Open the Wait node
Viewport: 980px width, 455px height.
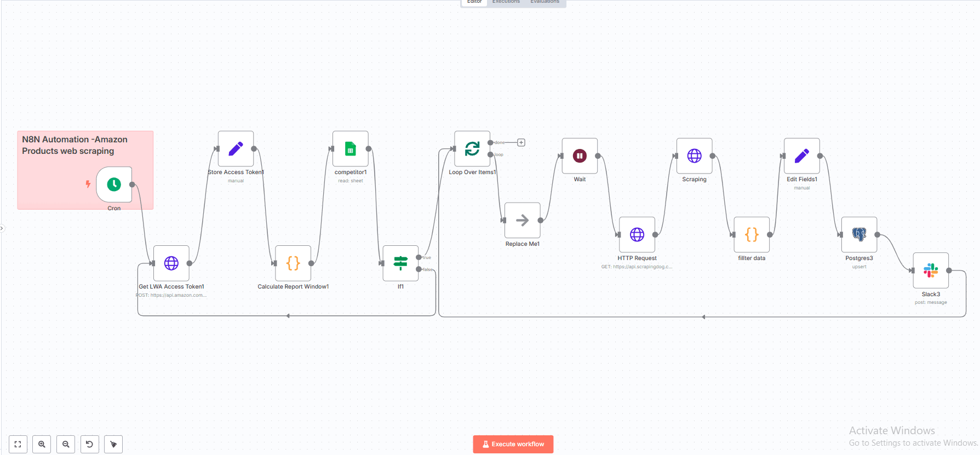pyautogui.click(x=580, y=156)
